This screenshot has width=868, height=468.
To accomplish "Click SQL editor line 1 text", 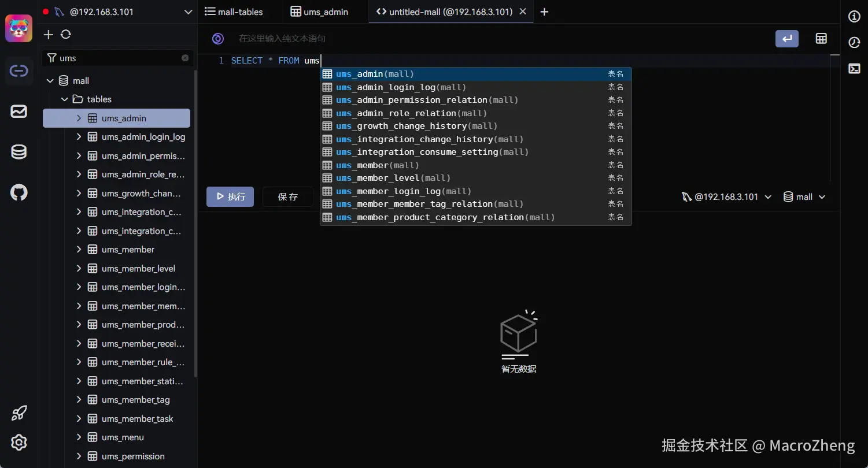I will click(x=275, y=61).
